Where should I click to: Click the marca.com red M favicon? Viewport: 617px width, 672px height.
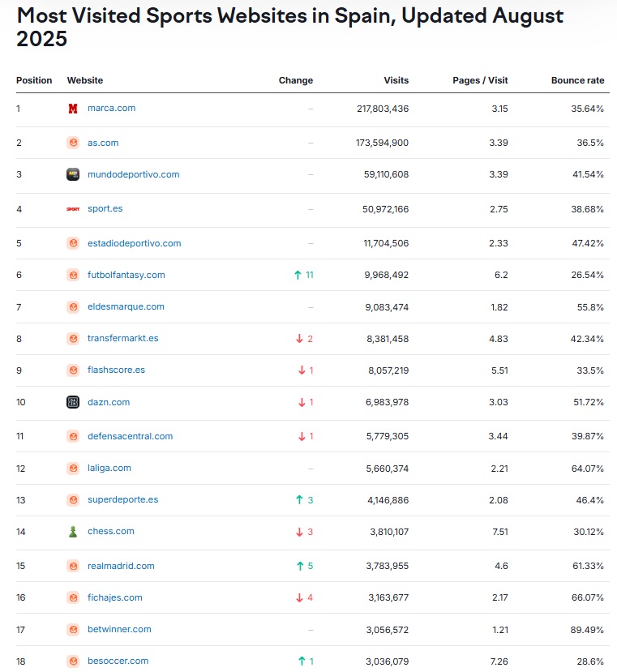pyautogui.click(x=73, y=109)
